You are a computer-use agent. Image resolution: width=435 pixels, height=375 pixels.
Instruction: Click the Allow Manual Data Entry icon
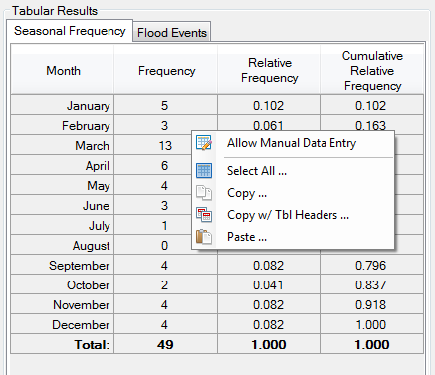(x=204, y=143)
